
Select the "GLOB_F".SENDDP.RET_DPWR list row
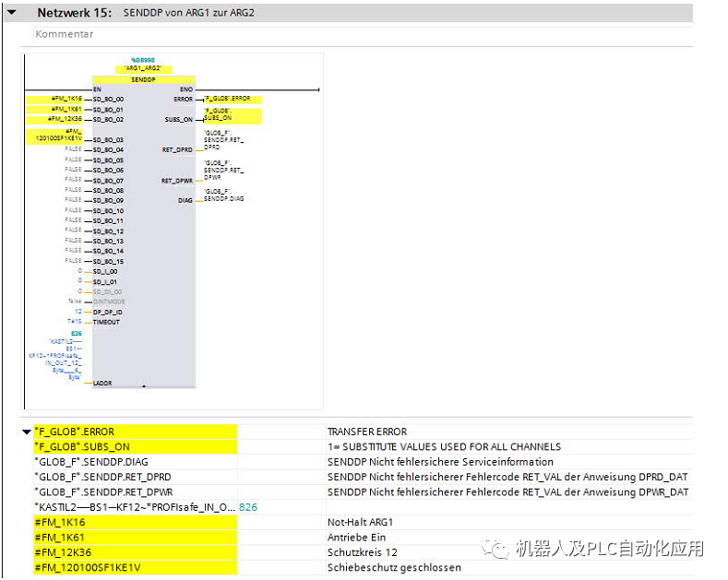pos(135,491)
